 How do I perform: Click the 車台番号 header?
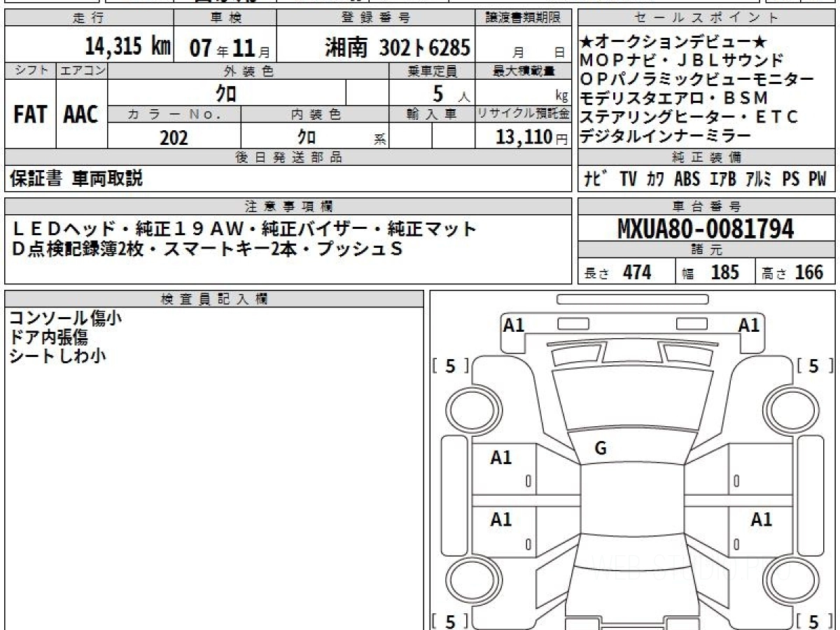pyautogui.click(x=707, y=206)
